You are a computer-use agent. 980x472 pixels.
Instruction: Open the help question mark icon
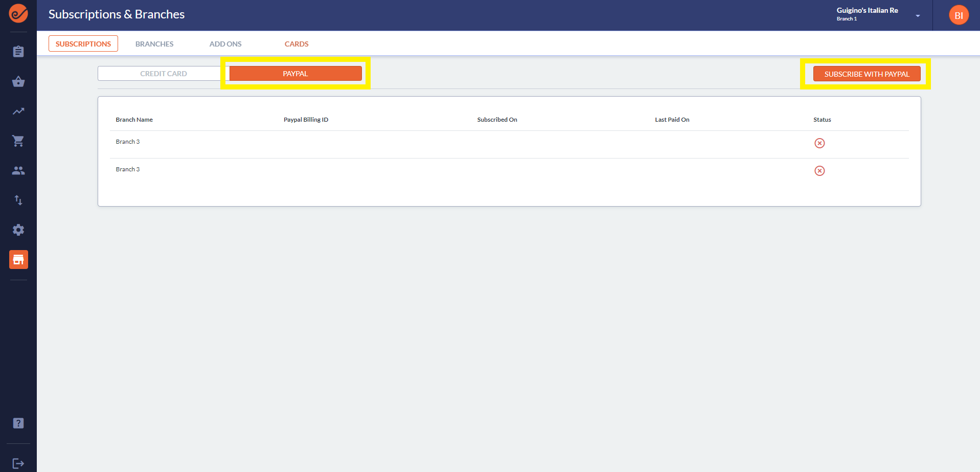[18, 423]
